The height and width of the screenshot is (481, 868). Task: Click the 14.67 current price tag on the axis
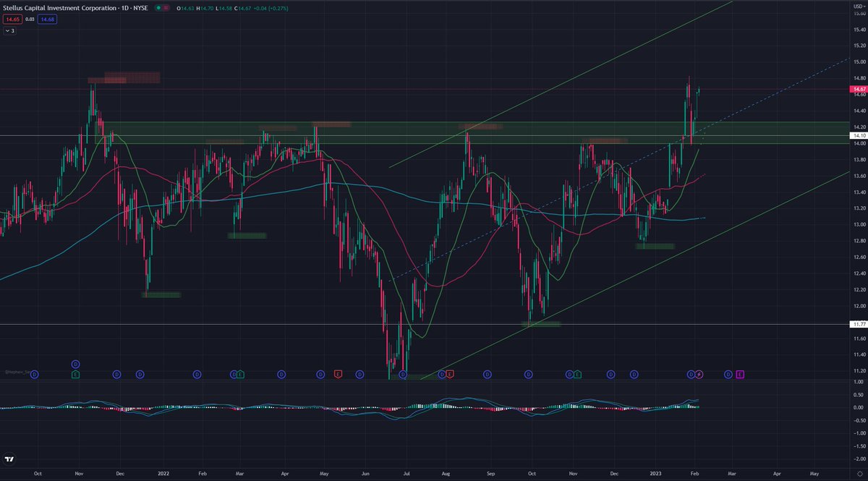(858, 88)
